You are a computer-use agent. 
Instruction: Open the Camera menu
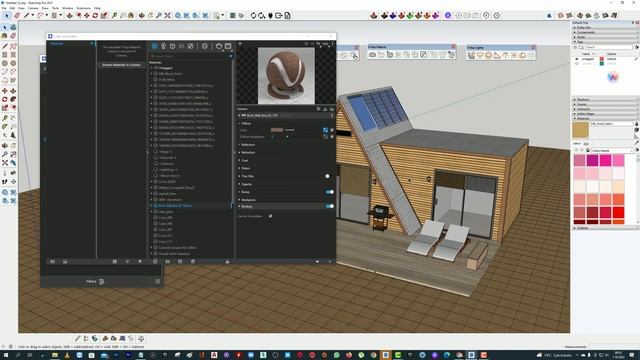tap(33, 8)
